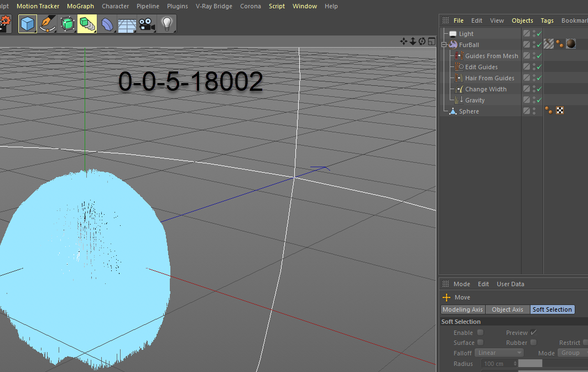Screen dimensions: 588x372
Task: Click the Floor environment grid icon
Action: point(127,24)
